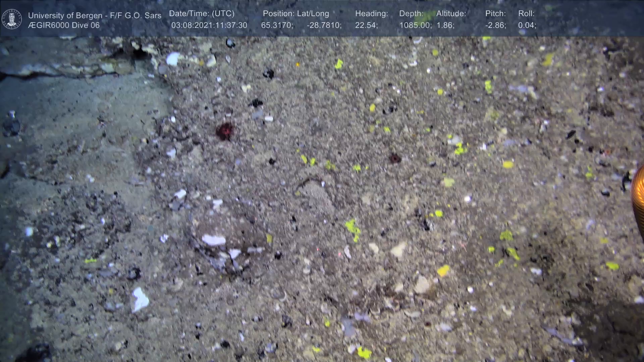644x362 pixels.
Task: Click the pitch value -2.86
Action: (495, 25)
